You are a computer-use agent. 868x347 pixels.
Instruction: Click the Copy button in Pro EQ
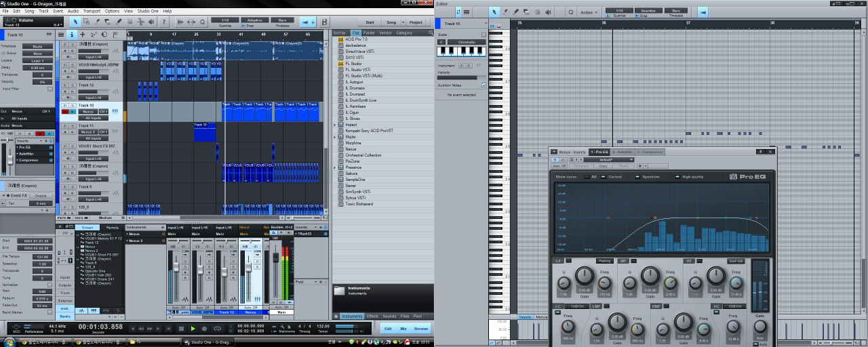coord(603,166)
